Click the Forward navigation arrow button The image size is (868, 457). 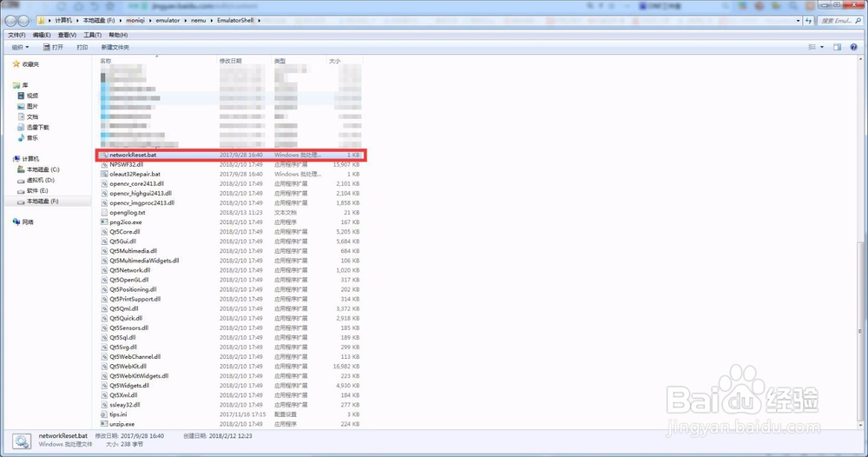[x=23, y=21]
